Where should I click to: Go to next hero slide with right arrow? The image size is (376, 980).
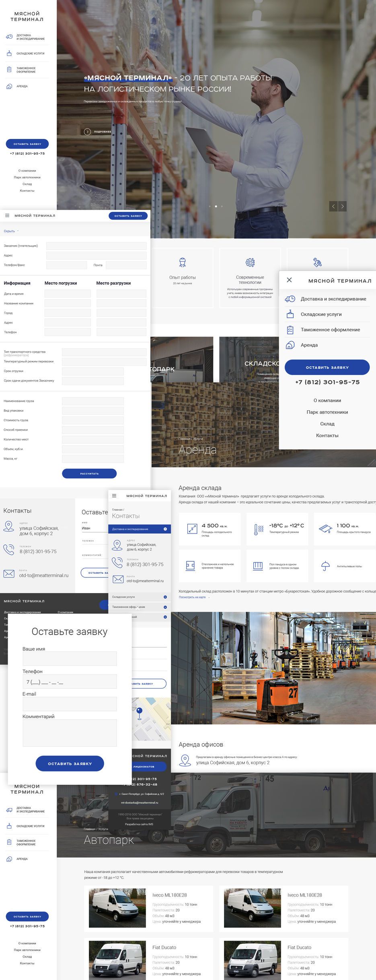(x=342, y=206)
